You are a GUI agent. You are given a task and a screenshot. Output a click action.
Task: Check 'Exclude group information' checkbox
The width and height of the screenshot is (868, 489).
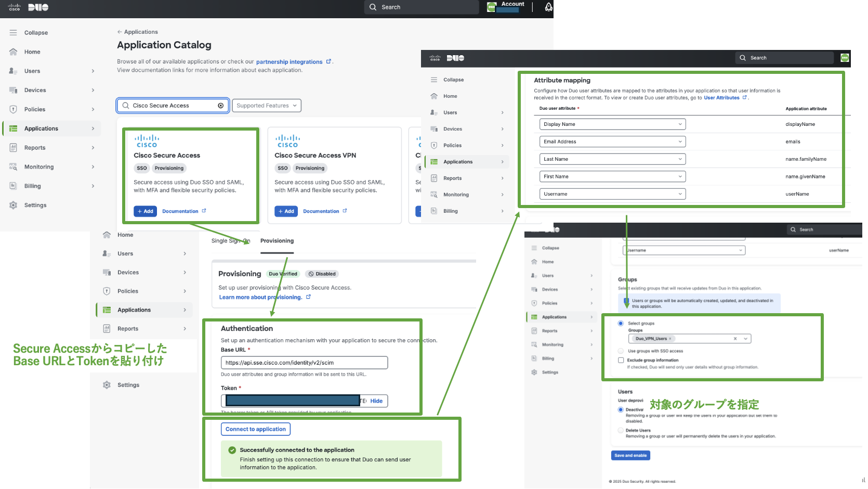(x=621, y=360)
